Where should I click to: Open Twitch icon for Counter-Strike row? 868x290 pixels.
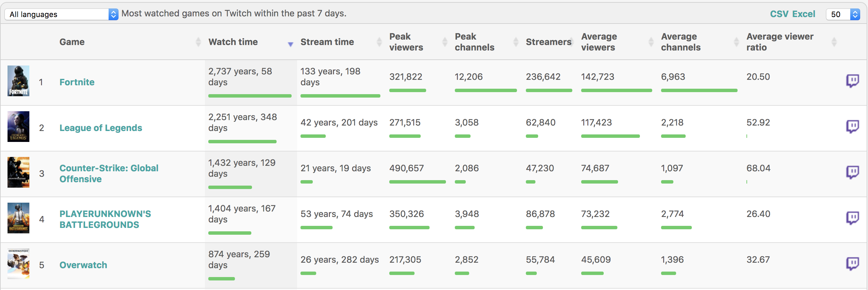(x=852, y=172)
